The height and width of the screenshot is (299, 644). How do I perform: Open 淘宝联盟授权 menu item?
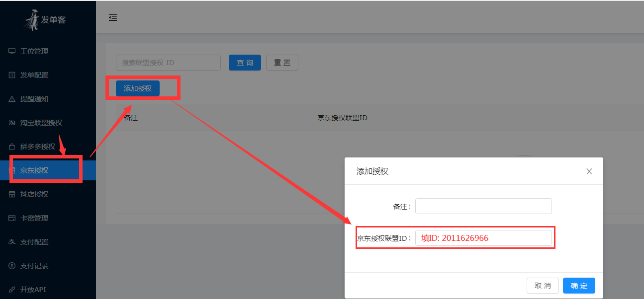click(x=48, y=123)
